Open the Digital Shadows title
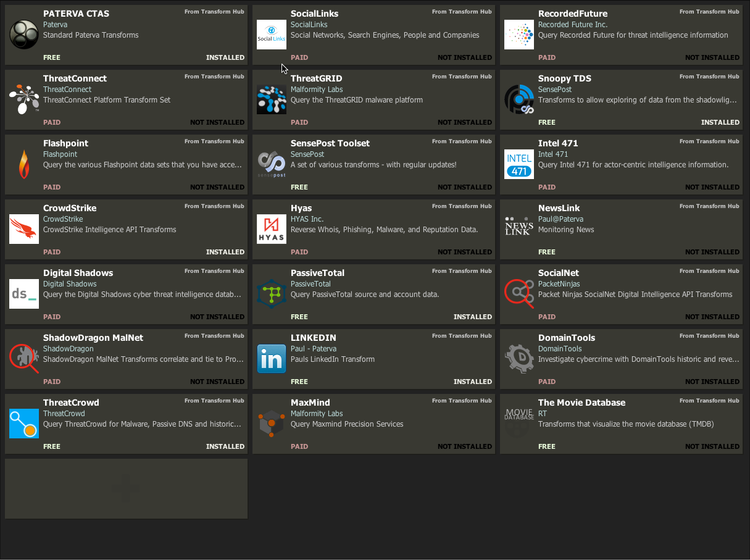The image size is (750, 560). tap(78, 273)
